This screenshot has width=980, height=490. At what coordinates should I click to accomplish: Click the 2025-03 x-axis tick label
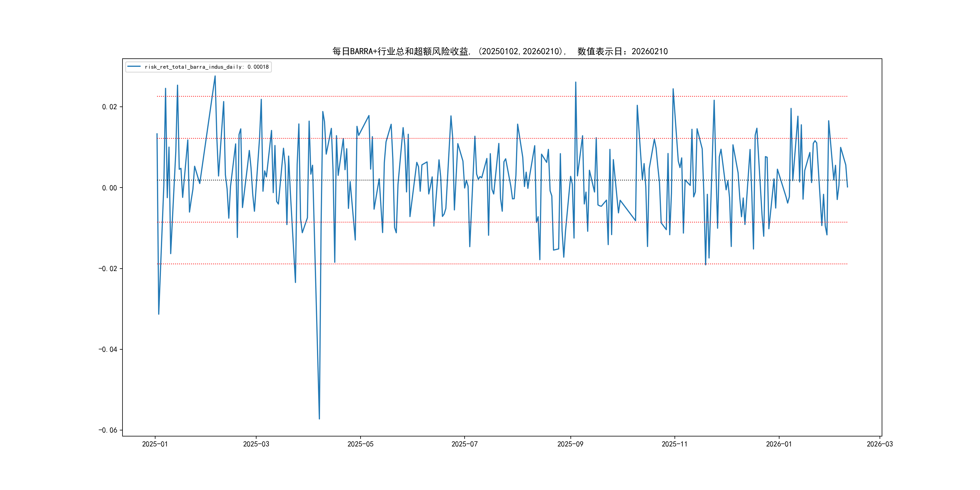click(x=256, y=444)
